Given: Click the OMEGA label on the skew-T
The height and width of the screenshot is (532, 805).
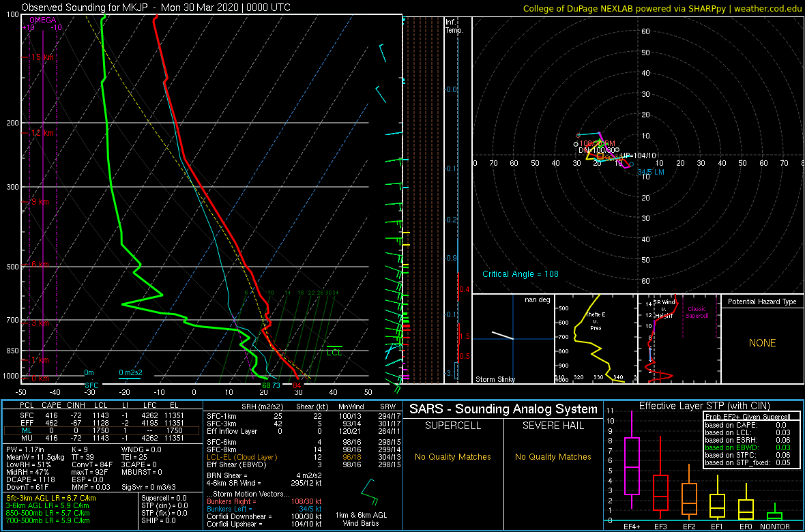Looking at the screenshot, I should click(43, 20).
